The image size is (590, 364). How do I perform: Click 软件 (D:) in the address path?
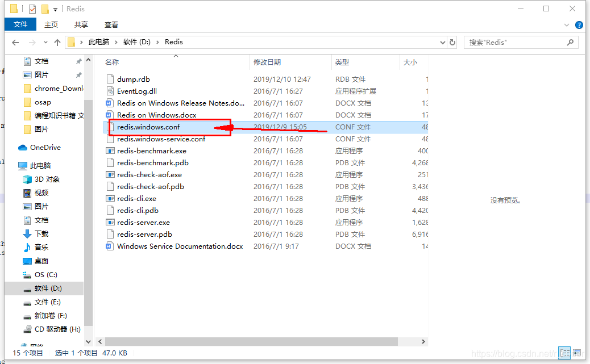[x=137, y=42]
